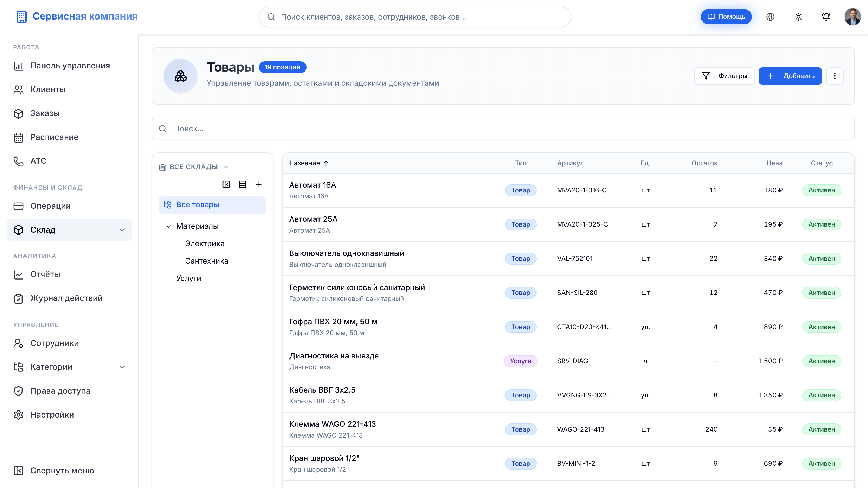The image size is (868, 488).
Task: Open АТС telephony section
Action: [x=69, y=161]
